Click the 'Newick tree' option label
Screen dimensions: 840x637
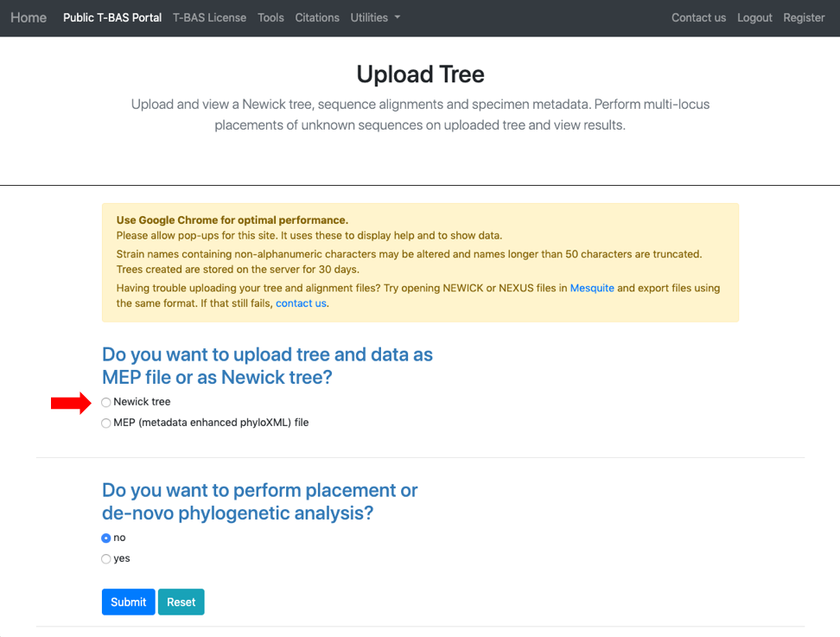[x=142, y=402]
